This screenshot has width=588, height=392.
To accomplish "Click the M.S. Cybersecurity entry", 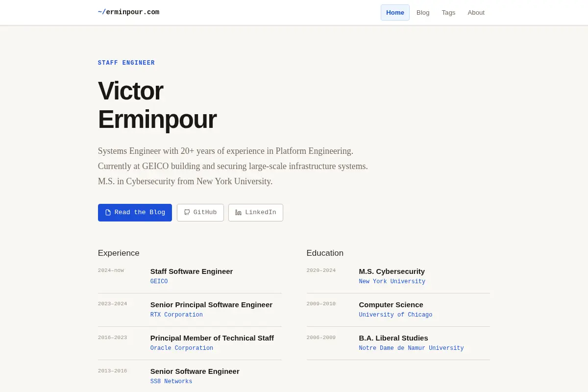I will click(x=392, y=271).
